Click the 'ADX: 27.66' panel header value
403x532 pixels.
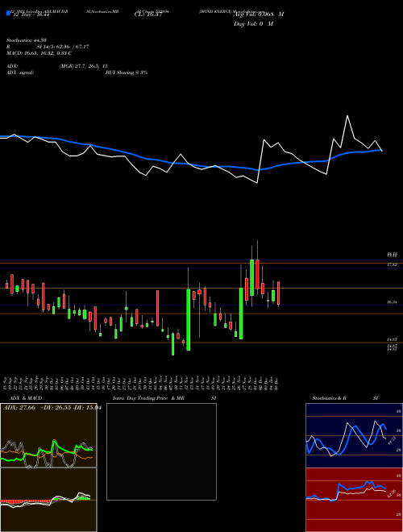click(19, 408)
